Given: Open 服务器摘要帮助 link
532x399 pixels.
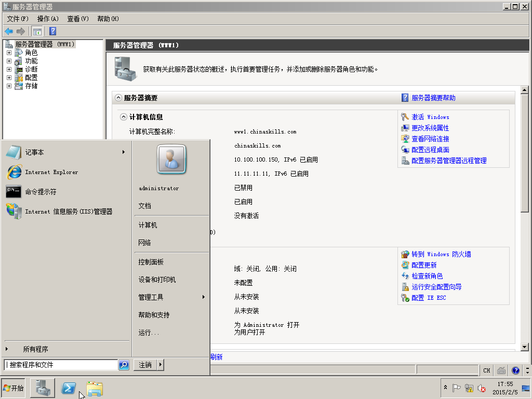Looking at the screenshot, I should tap(433, 98).
